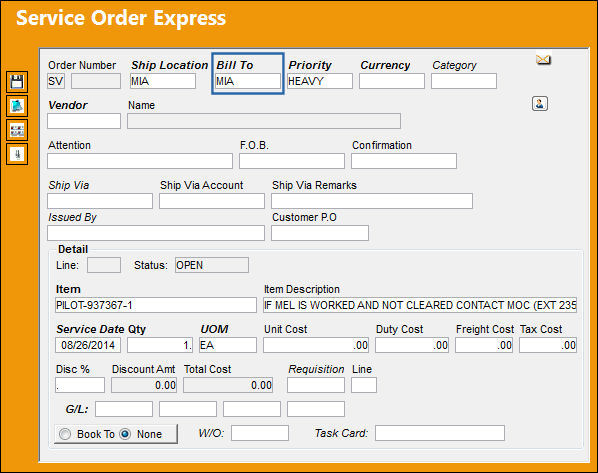Click the last sidebar icon under the grid icon

17,154
